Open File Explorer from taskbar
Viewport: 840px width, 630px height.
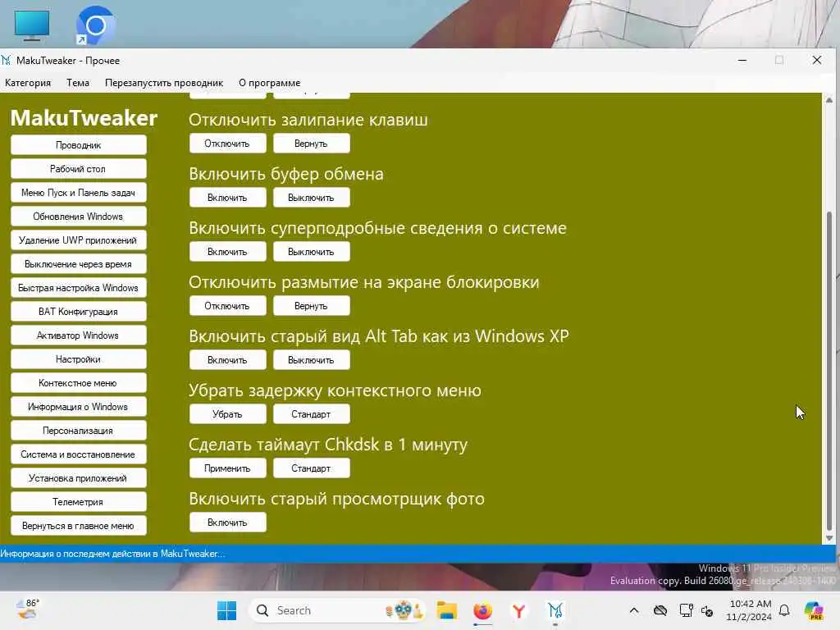point(447,610)
